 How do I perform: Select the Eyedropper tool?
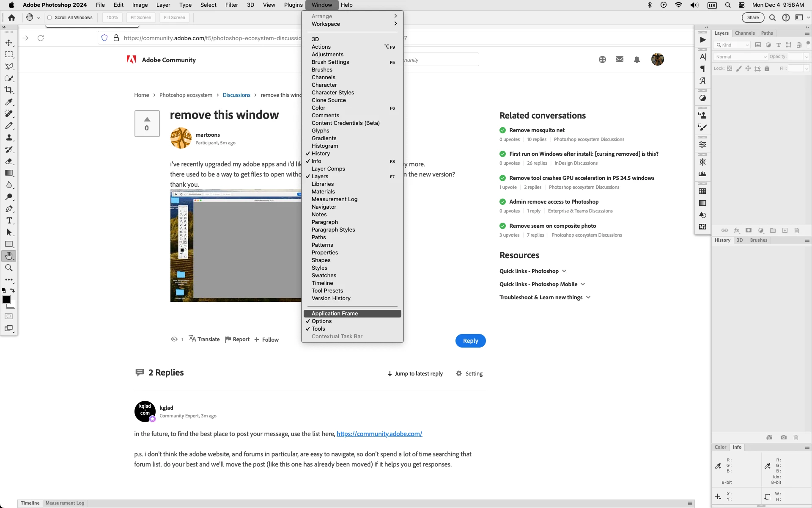9,102
